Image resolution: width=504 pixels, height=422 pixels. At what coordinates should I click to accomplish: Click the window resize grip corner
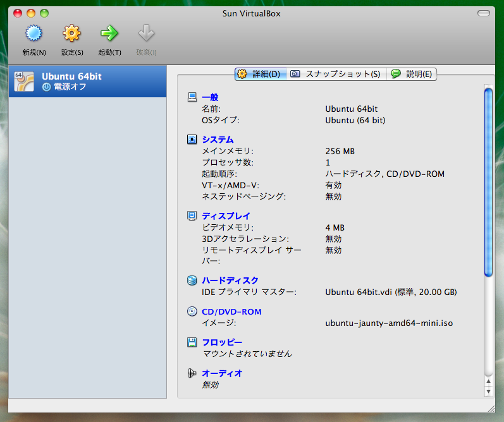491,409
